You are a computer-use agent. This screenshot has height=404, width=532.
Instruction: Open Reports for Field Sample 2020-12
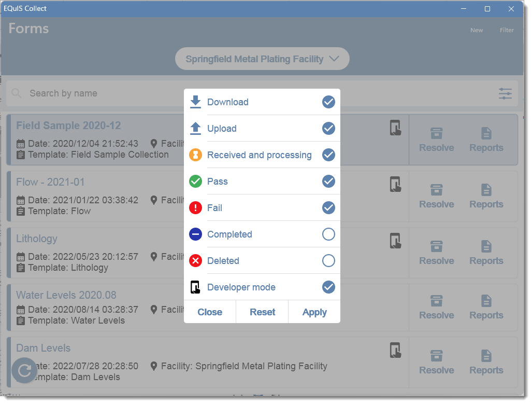point(486,140)
